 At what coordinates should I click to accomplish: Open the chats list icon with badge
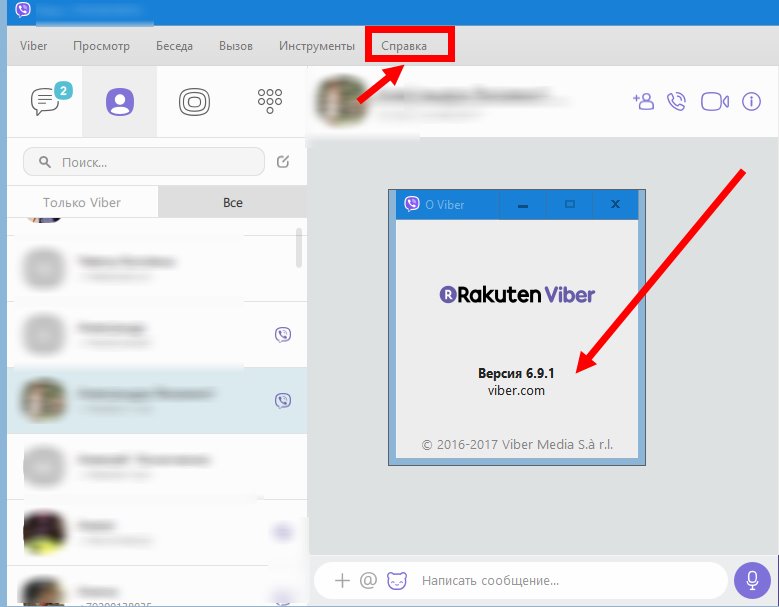50,99
